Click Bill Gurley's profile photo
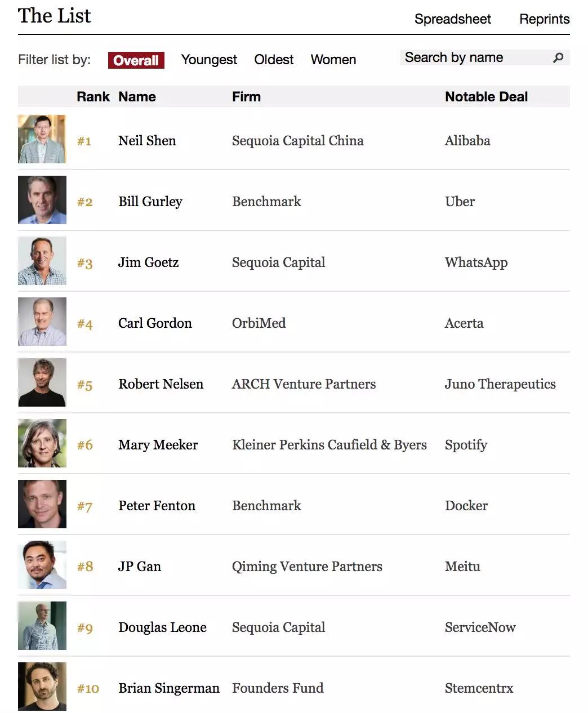This screenshot has height=713, width=588. 42,200
